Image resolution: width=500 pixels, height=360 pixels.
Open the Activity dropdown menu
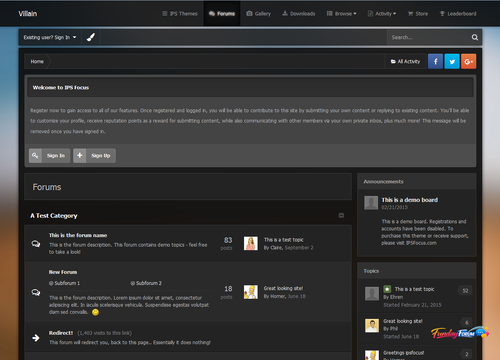382,14
